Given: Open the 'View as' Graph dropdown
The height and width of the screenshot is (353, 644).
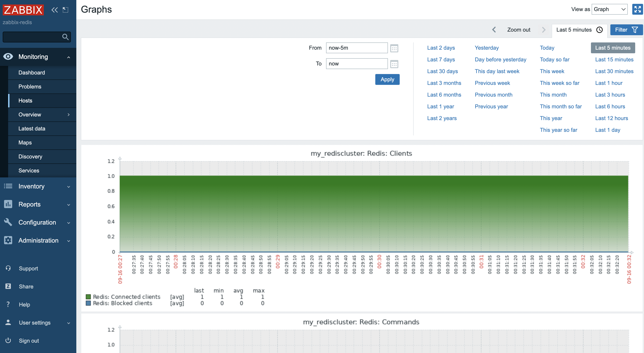Looking at the screenshot, I should (x=609, y=9).
